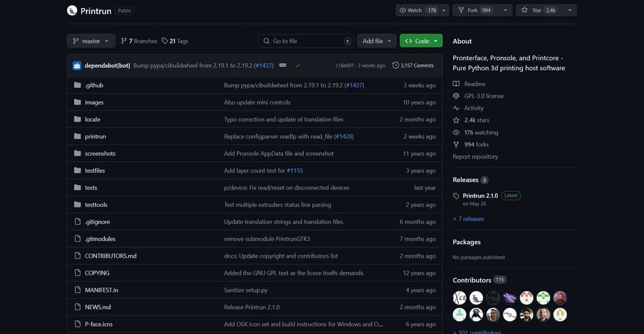Click the printrun folder icon
644x334 pixels.
click(77, 136)
